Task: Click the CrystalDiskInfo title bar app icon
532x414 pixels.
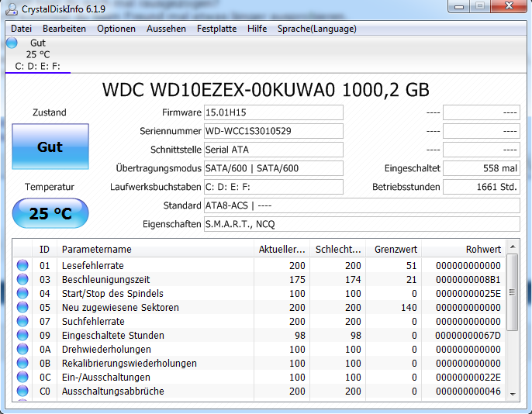Action: click(12, 9)
